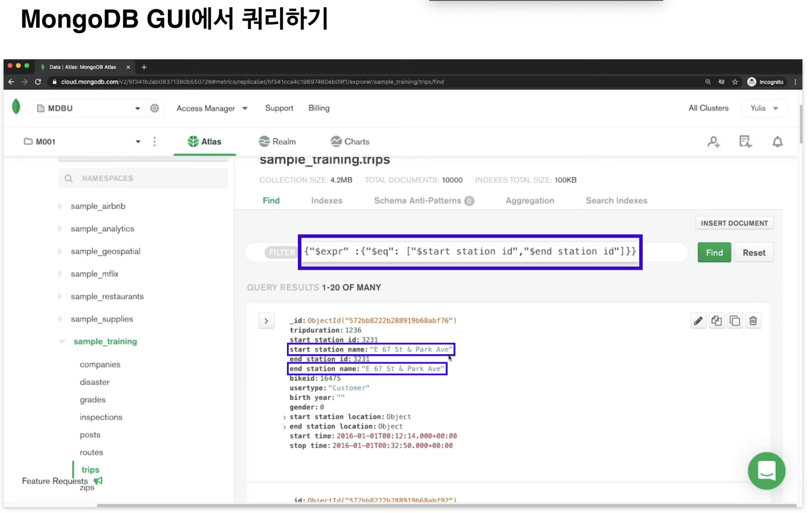Click INSERT DOCUMENT button
812x513 pixels.
click(x=734, y=223)
